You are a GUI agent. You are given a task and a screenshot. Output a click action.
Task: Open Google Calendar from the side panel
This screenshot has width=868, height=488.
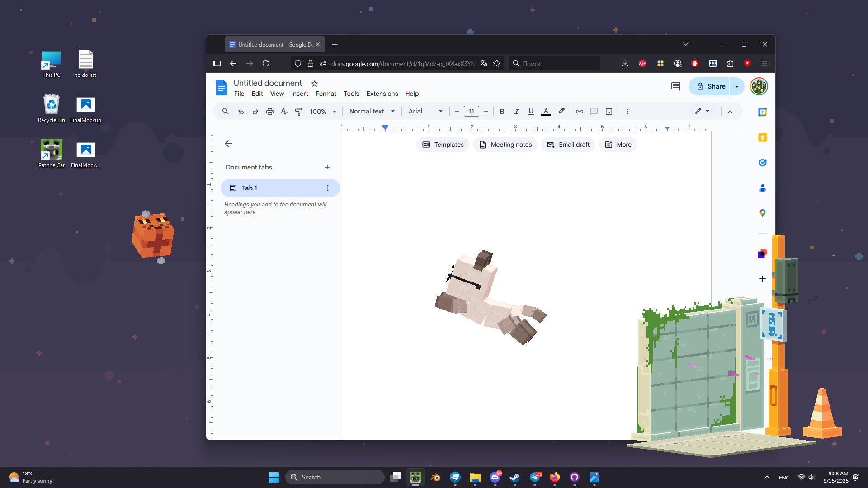762,112
